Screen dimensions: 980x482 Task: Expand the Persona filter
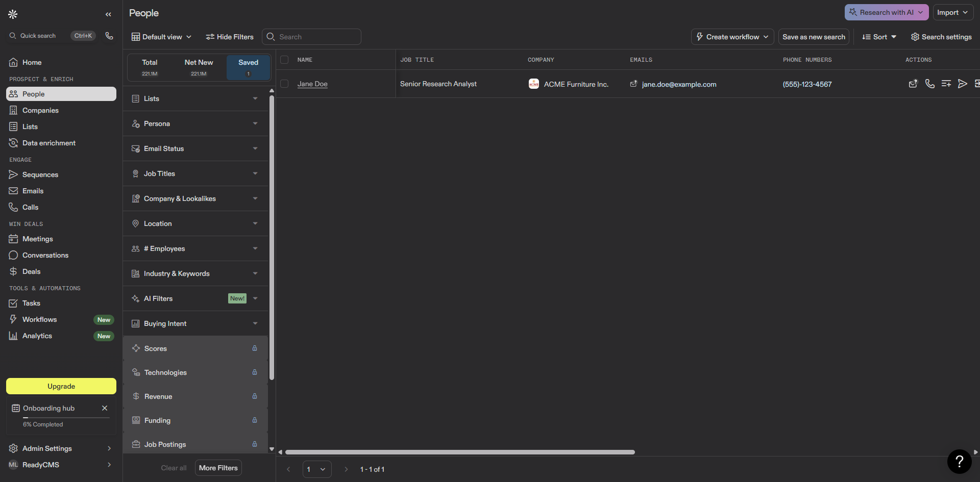tap(195, 123)
